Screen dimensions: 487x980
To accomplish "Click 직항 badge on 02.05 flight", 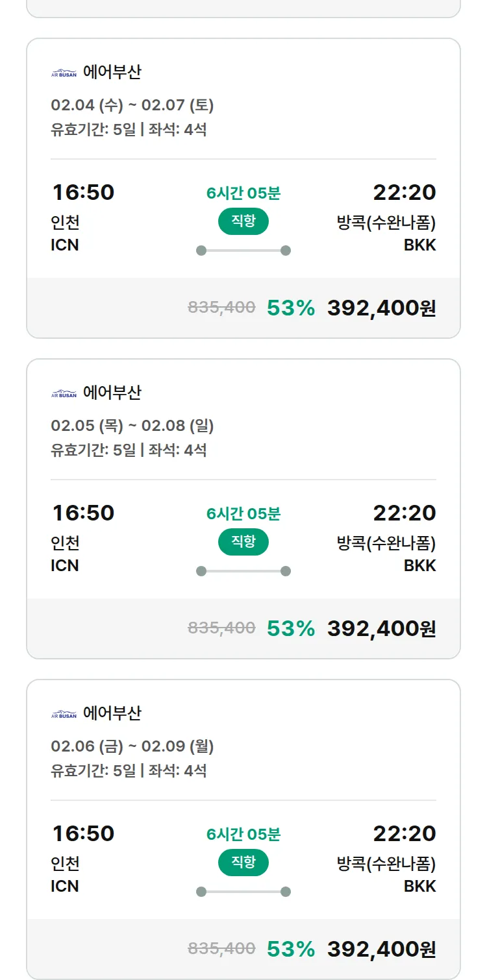I will pos(243,542).
